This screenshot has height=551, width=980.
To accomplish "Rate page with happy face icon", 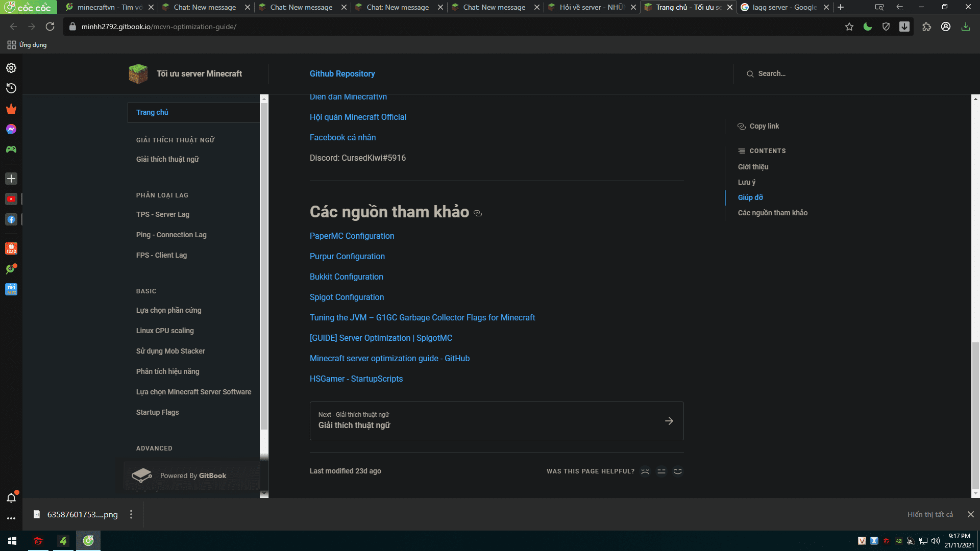I will (677, 471).
